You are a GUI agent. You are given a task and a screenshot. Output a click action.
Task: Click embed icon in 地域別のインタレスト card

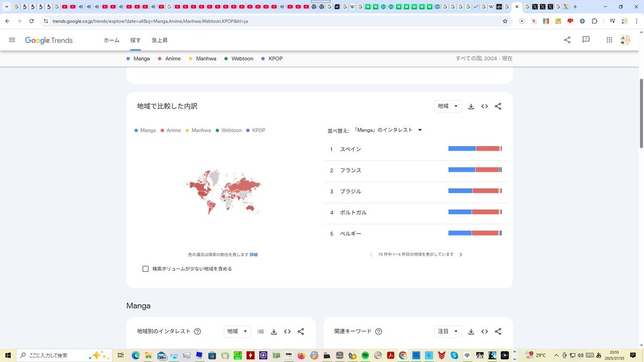click(287, 331)
